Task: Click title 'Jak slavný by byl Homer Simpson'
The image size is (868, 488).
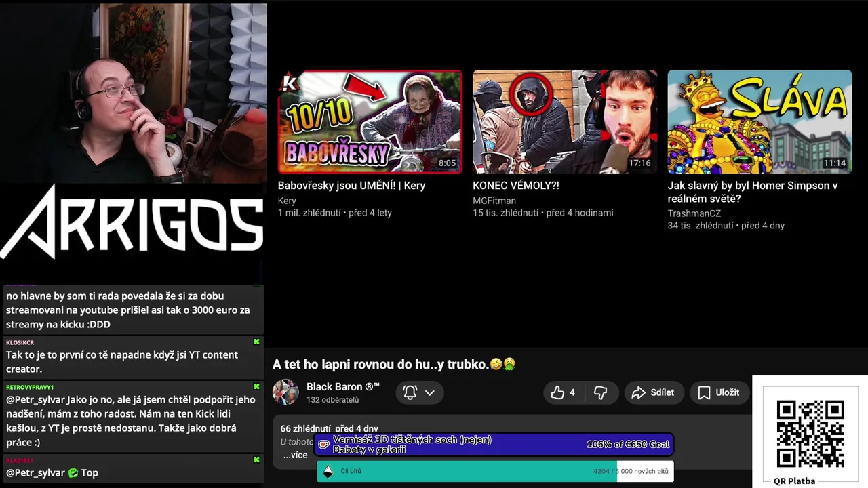Action: click(x=753, y=192)
